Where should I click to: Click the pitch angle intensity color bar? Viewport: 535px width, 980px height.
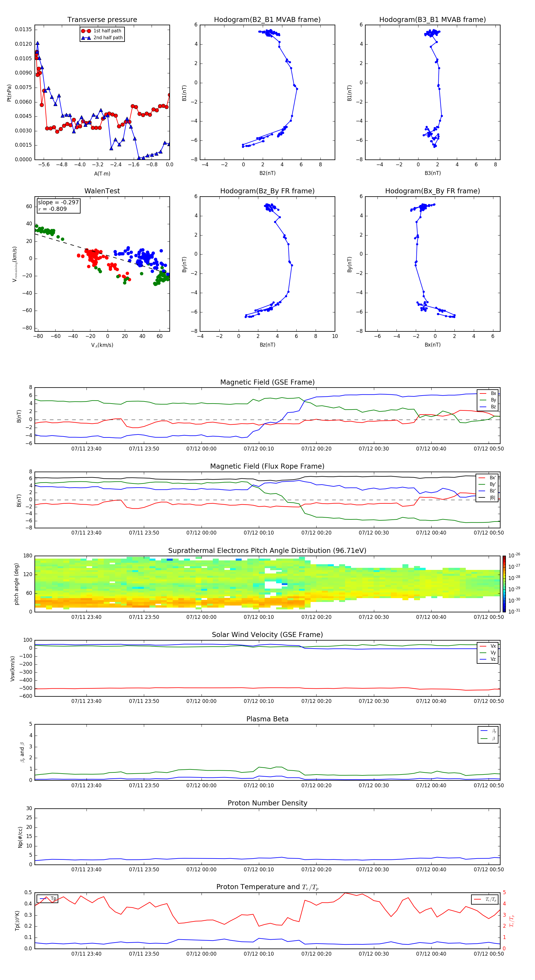click(x=504, y=584)
